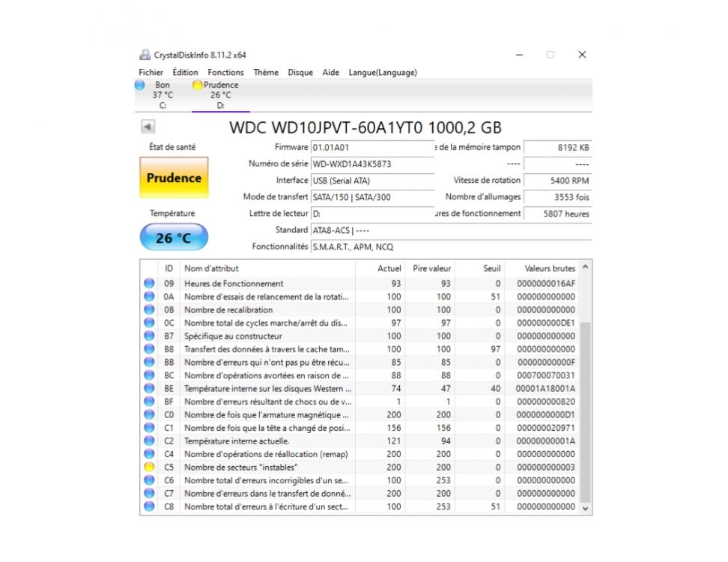Image resolution: width=728 pixels, height=562 pixels.
Task: Click the yellow Prudence health status button
Action: tap(174, 178)
